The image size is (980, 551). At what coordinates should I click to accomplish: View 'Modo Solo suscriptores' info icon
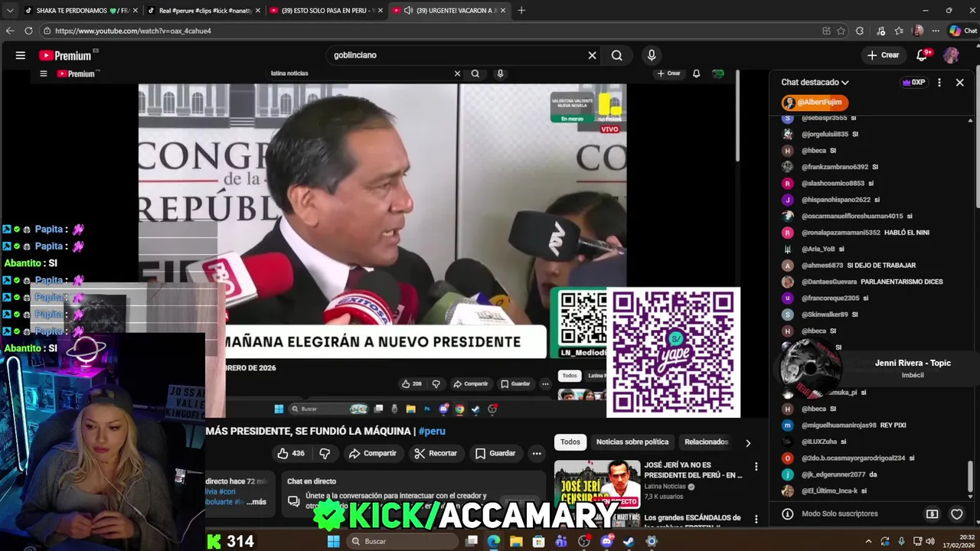coord(787,514)
